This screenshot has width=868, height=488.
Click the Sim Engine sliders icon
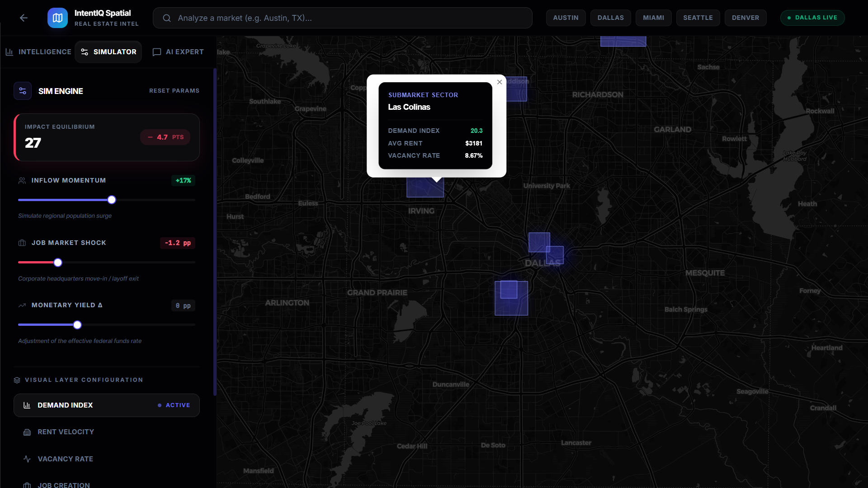(23, 91)
